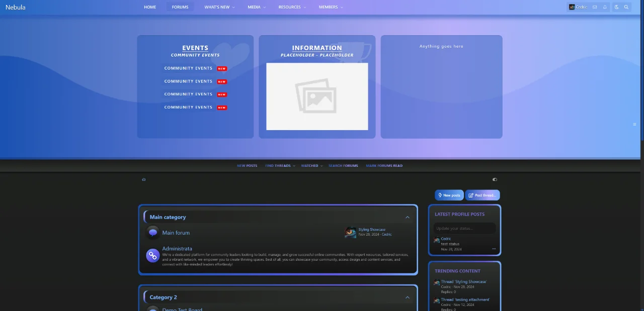Click the Latest Profile Posts heading
Screen dimensions: 644x311
459,214
